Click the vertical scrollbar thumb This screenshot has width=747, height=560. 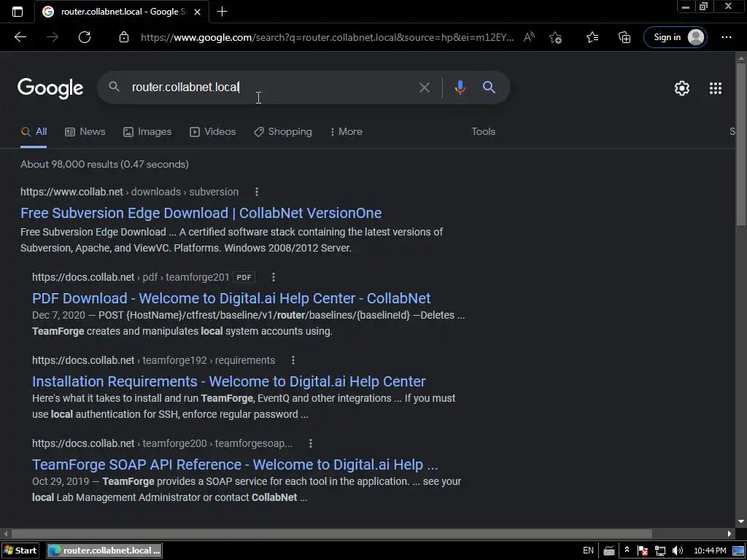[x=741, y=143]
